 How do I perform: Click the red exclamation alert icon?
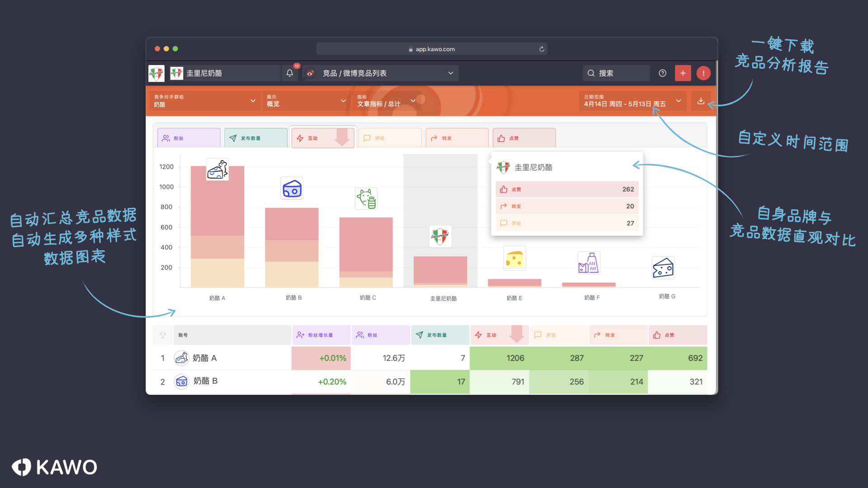click(703, 73)
